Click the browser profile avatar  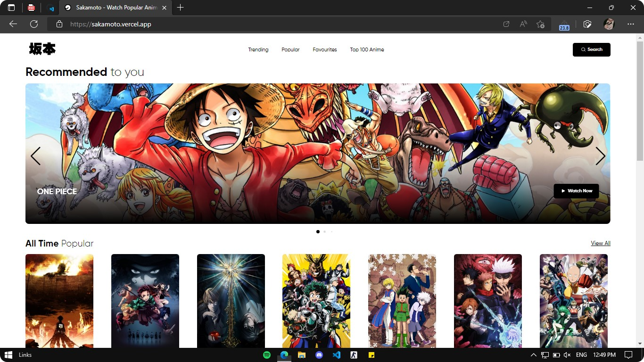click(x=608, y=24)
